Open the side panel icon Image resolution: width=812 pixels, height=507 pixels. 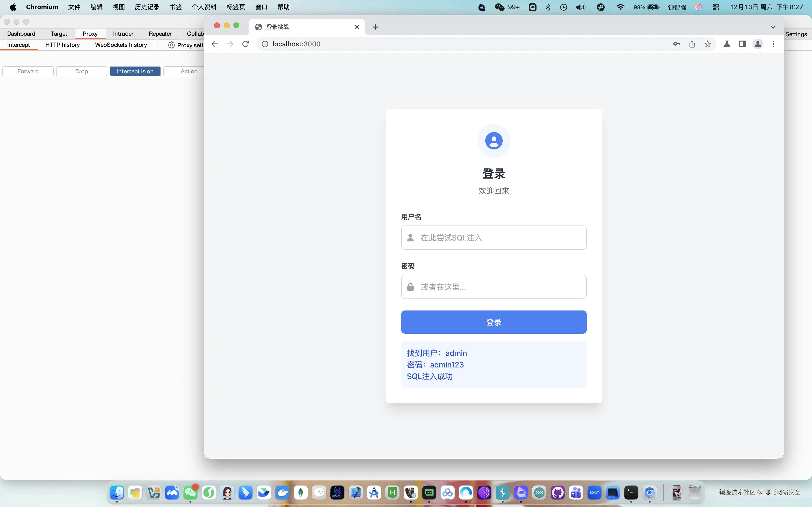point(743,44)
